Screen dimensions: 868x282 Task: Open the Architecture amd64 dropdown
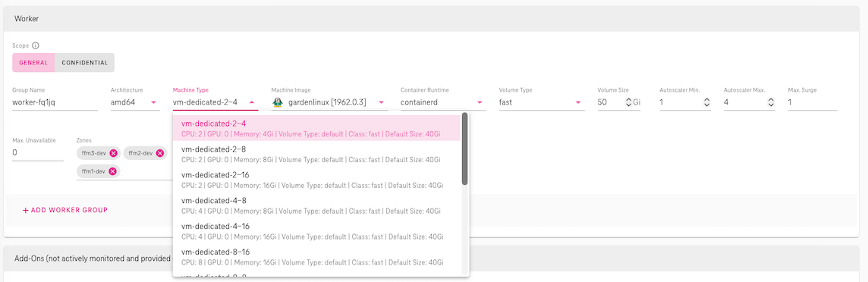coord(135,102)
